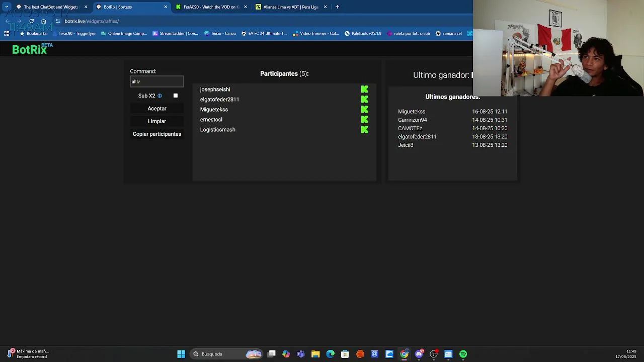The height and width of the screenshot is (362, 644).
Task: Click the browser home icon
Action: tap(43, 21)
